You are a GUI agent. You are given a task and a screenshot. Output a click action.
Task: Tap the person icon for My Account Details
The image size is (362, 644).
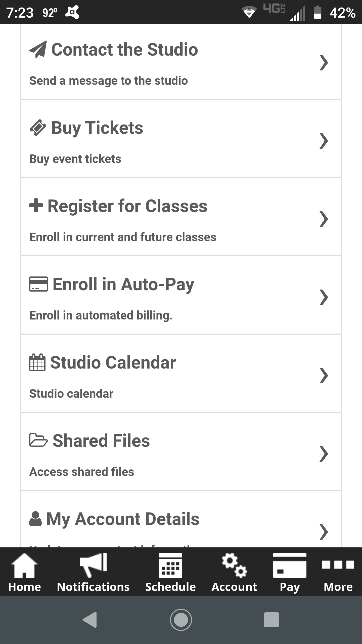point(35,519)
